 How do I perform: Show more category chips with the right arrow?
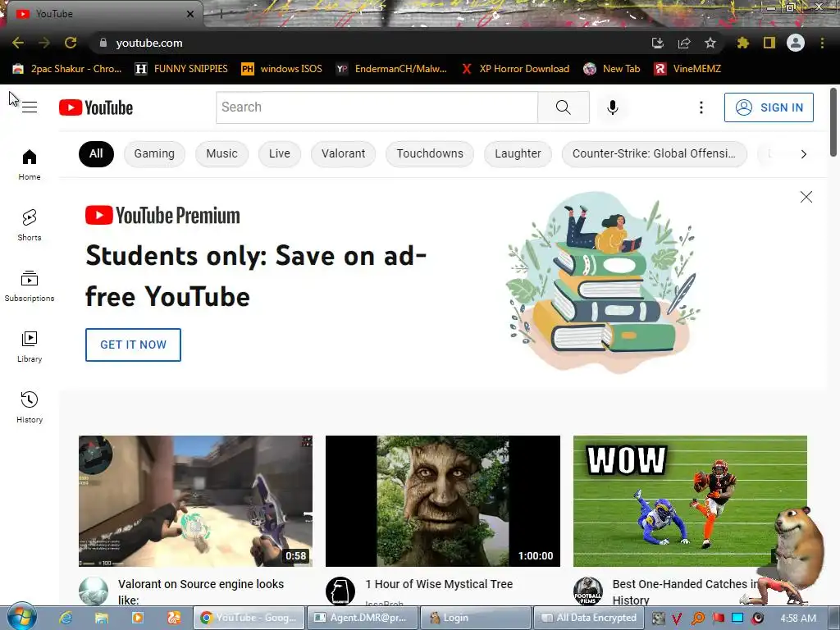(803, 154)
